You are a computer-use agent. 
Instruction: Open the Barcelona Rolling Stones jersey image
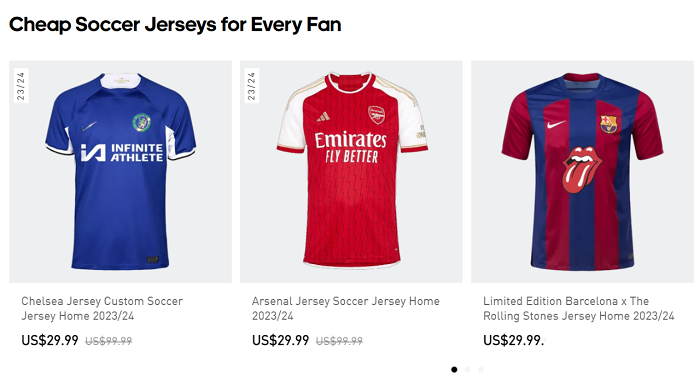click(582, 172)
